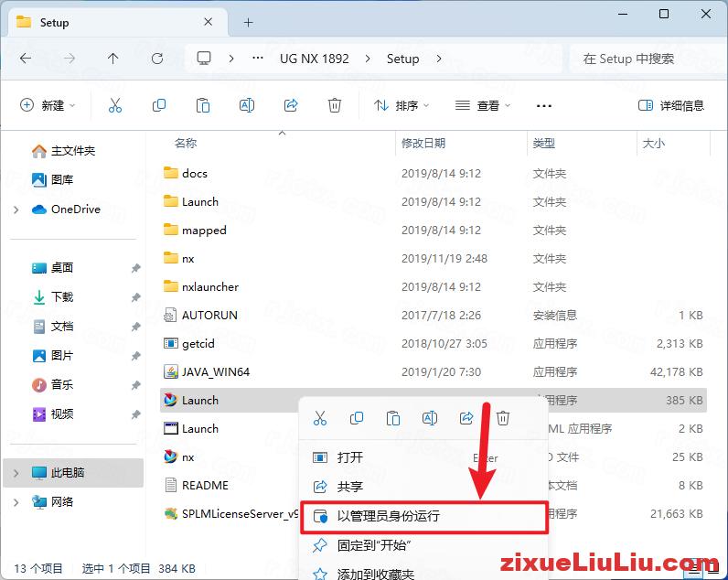Open the 新建 (New) dropdown
Viewport: 728px width, 580px height.
tap(48, 105)
